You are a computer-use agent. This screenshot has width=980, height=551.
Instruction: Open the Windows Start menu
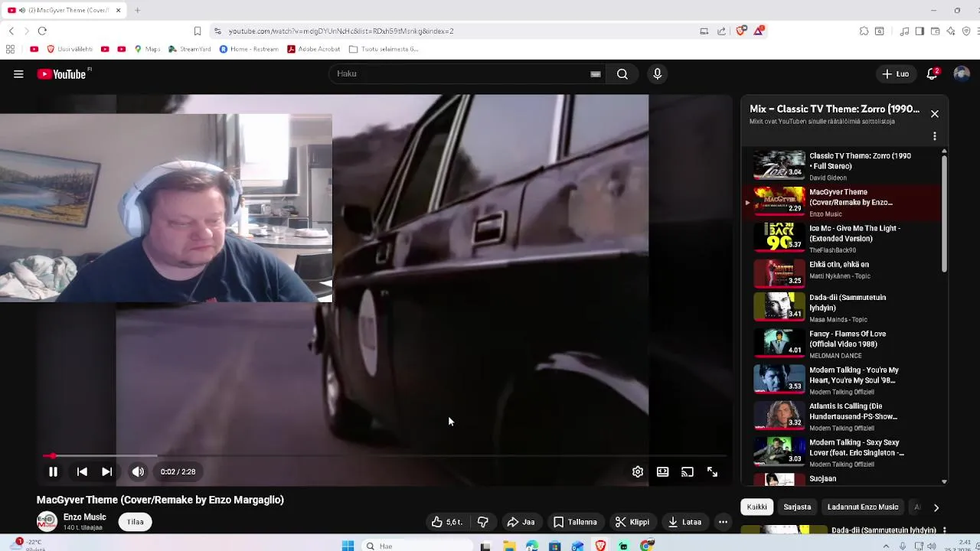coord(348,546)
